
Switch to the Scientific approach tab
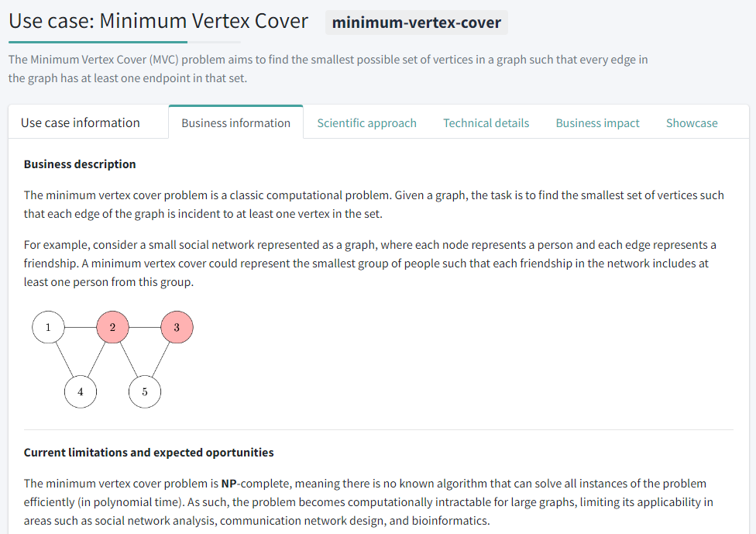[366, 122]
